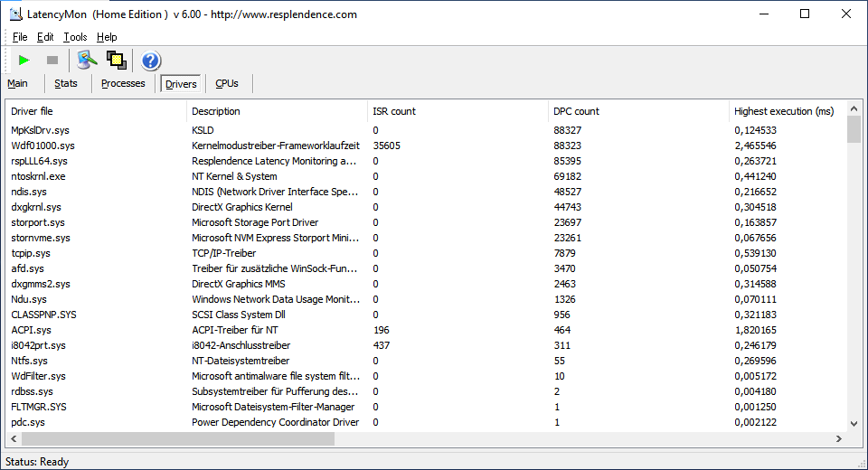Viewport: 868px width, 470px height.
Task: Switch to the CPUs tab
Action: [227, 83]
